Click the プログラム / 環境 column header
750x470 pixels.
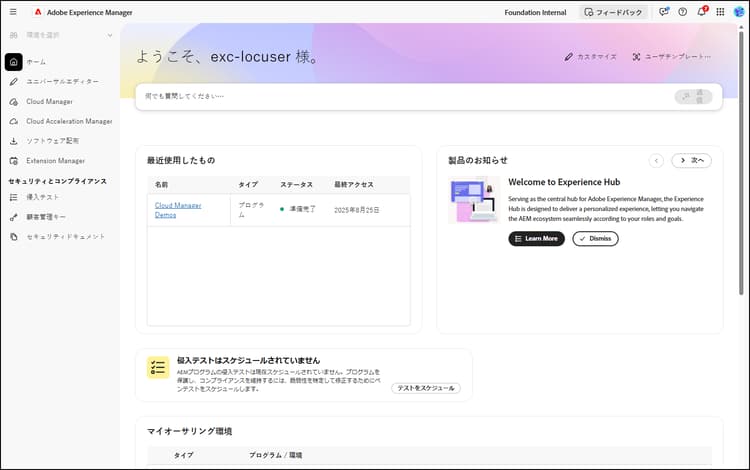click(276, 455)
